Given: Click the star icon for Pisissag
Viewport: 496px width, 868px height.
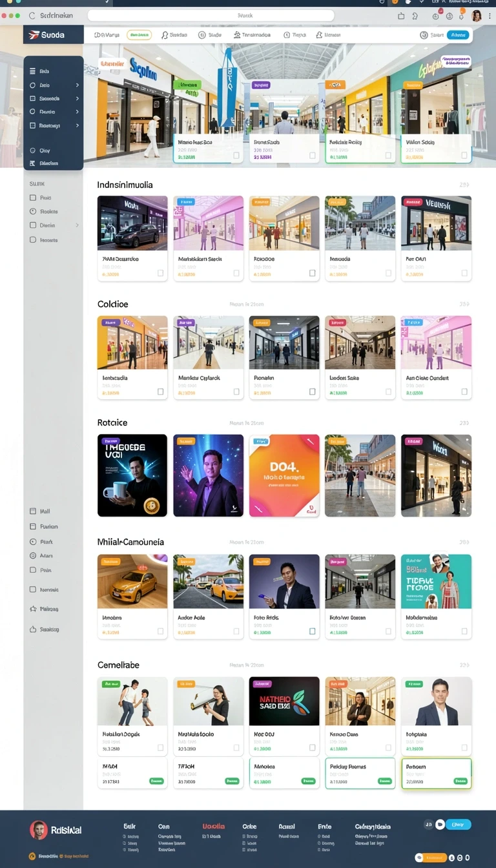Looking at the screenshot, I should (x=33, y=608).
